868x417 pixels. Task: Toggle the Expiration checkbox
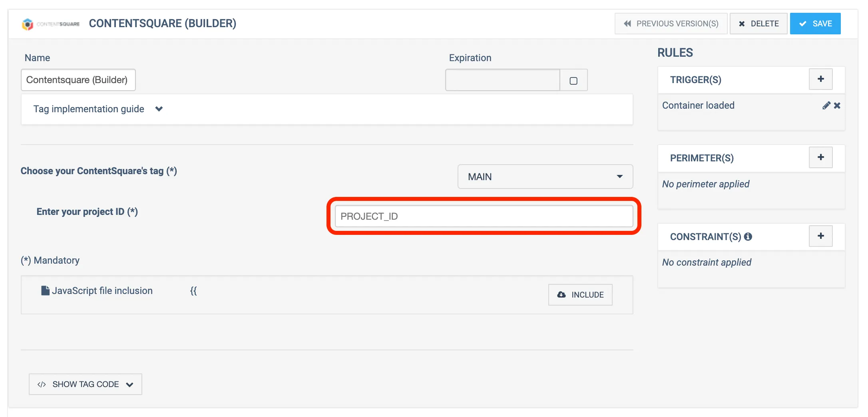coord(573,81)
